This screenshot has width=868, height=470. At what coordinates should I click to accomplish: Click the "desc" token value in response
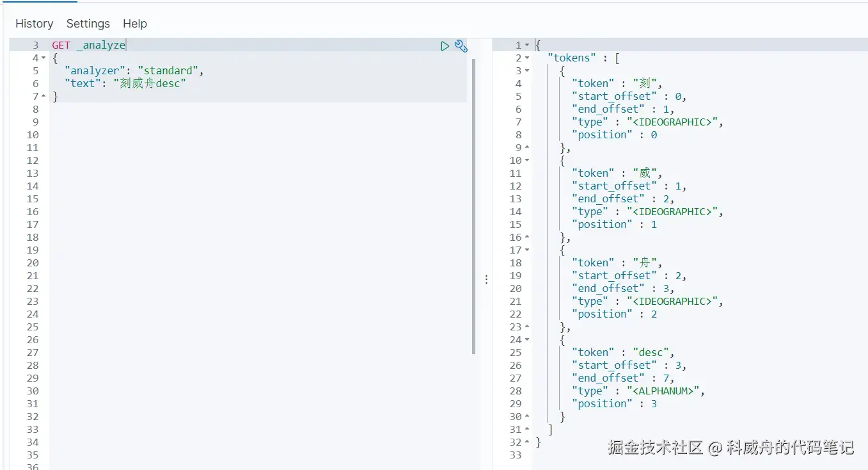(651, 353)
